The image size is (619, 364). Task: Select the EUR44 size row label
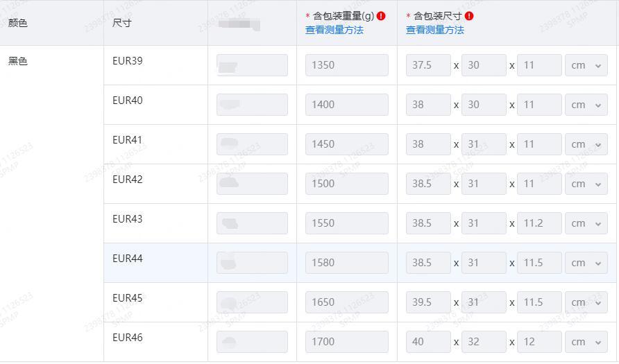click(x=128, y=259)
